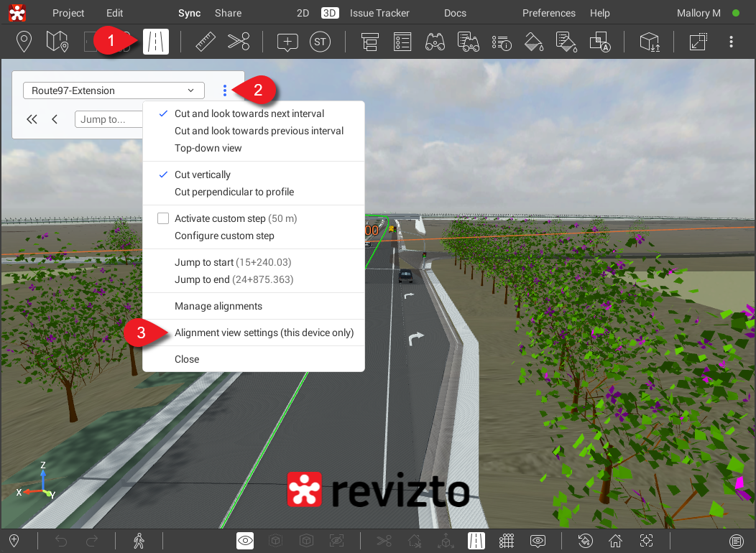756x553 pixels.
Task: Open the toolbar overflow three-dot menu
Action: point(731,42)
